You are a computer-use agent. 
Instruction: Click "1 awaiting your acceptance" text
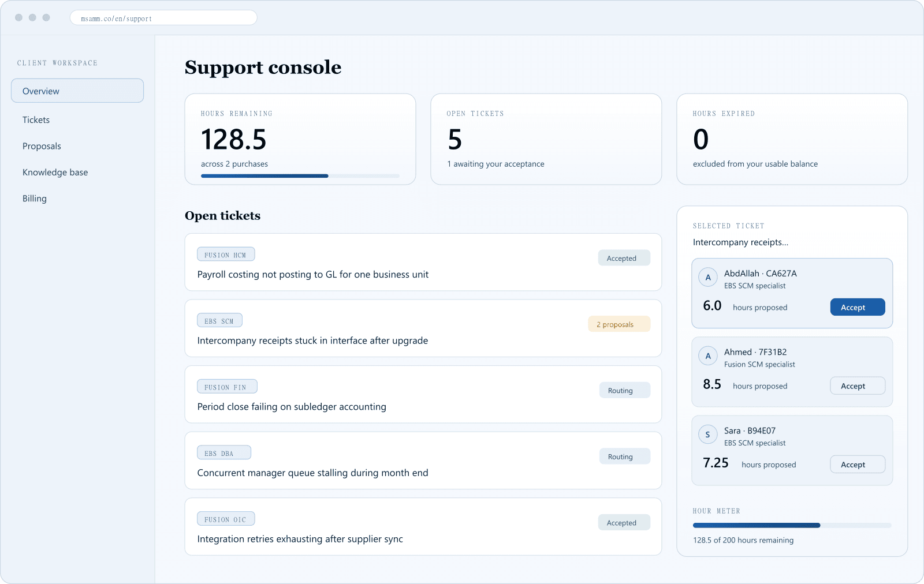point(495,164)
